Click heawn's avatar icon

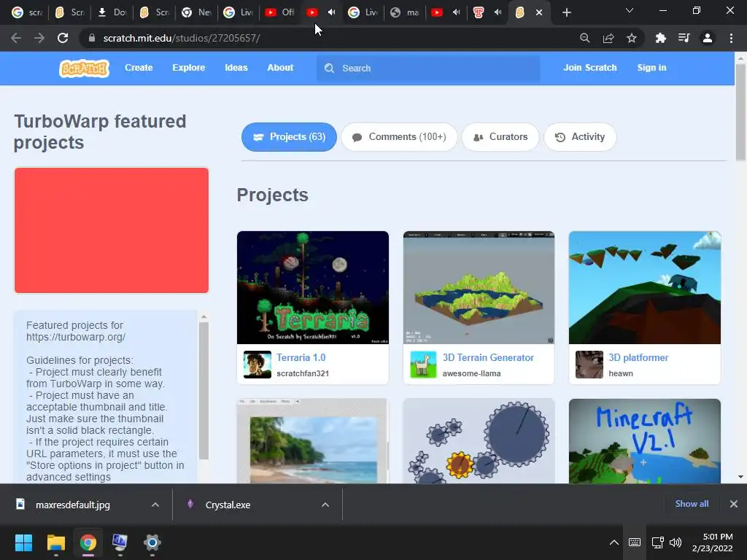coord(589,365)
